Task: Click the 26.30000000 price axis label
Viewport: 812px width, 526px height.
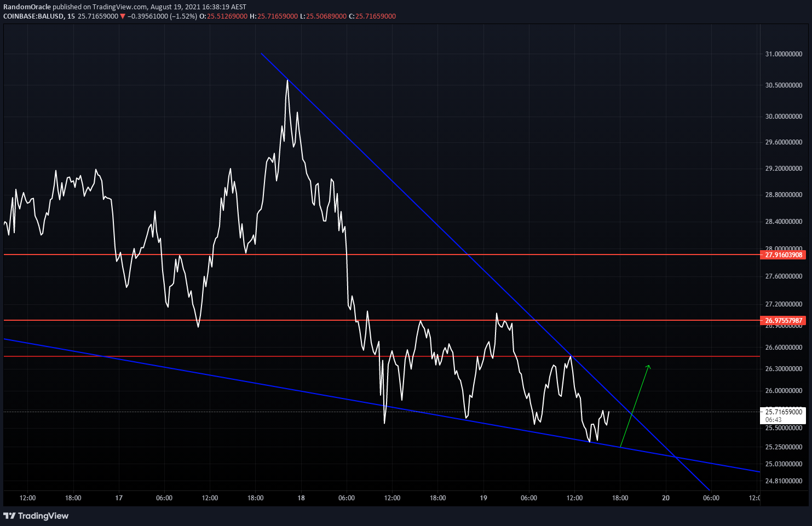Action: (784, 369)
